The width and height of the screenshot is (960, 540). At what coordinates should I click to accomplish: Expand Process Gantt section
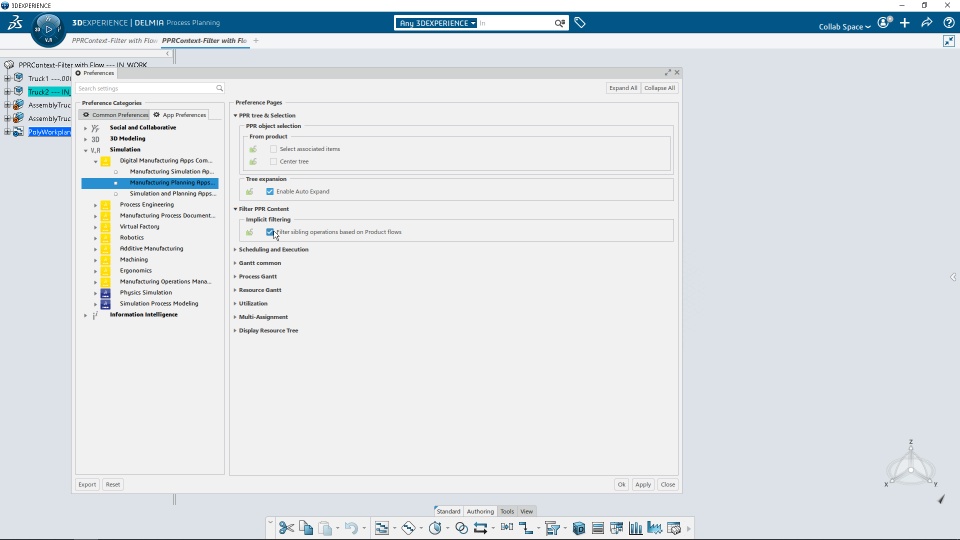[x=235, y=277]
